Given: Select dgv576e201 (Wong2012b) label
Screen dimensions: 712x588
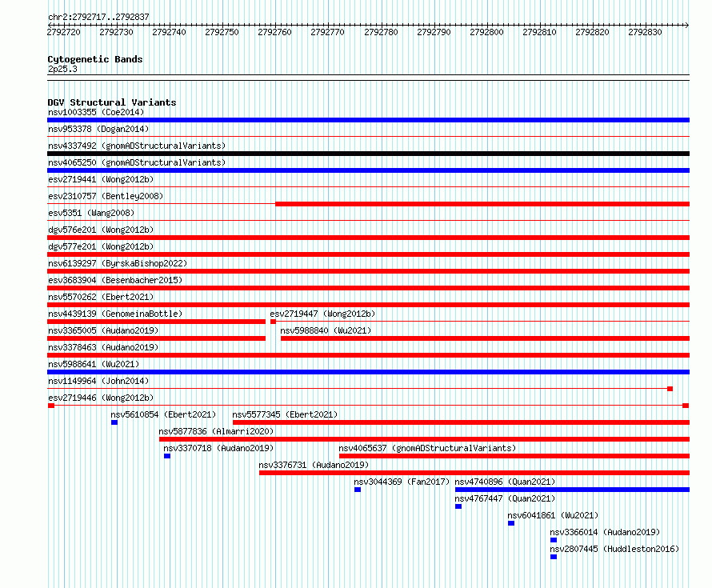Looking at the screenshot, I should 101,230.
